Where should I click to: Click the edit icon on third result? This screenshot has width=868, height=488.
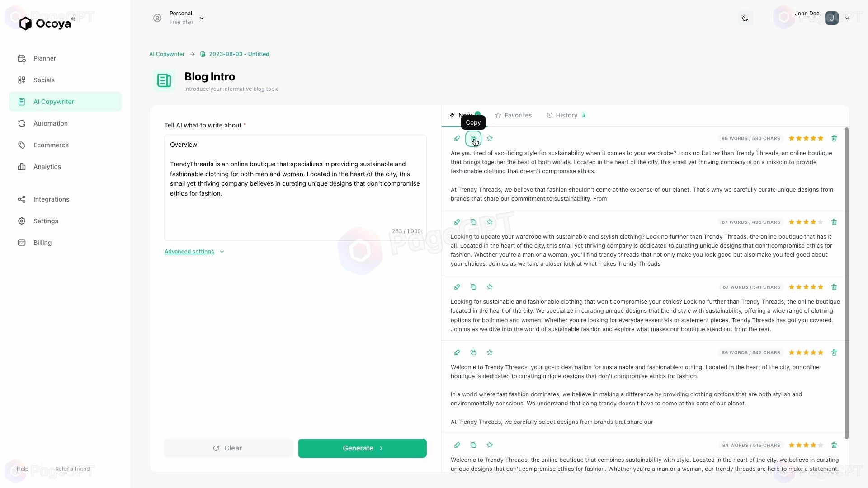pyautogui.click(x=457, y=287)
